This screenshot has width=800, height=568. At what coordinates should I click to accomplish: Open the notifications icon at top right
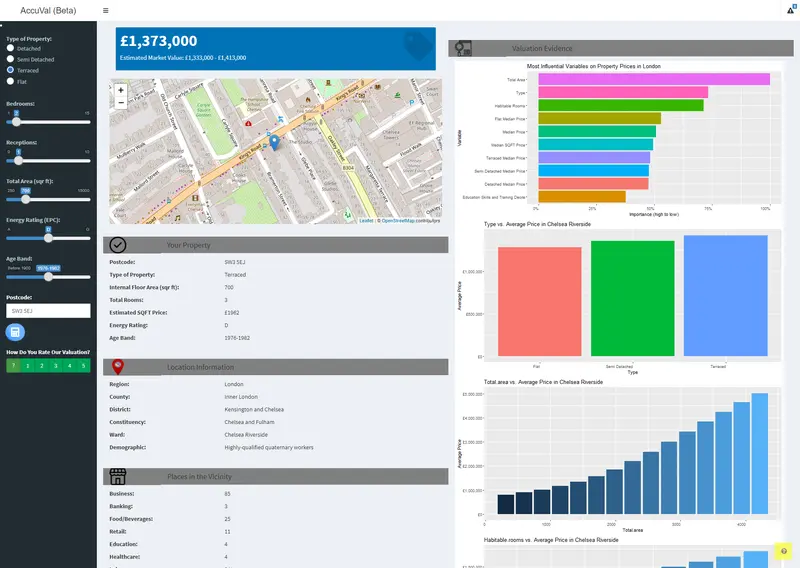[791, 10]
